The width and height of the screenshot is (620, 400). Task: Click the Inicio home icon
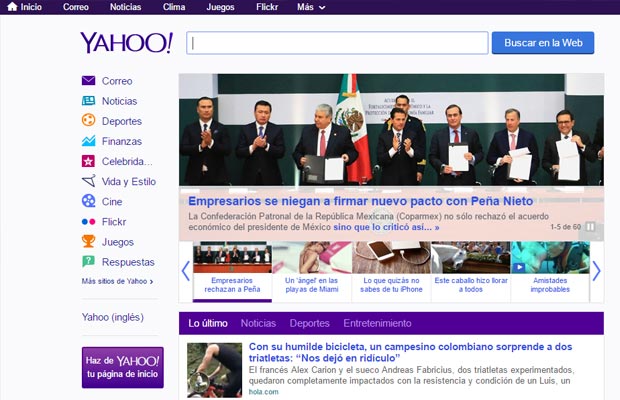coord(12,7)
